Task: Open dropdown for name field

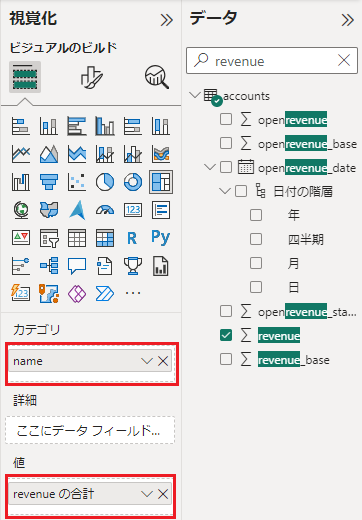Action: click(147, 361)
